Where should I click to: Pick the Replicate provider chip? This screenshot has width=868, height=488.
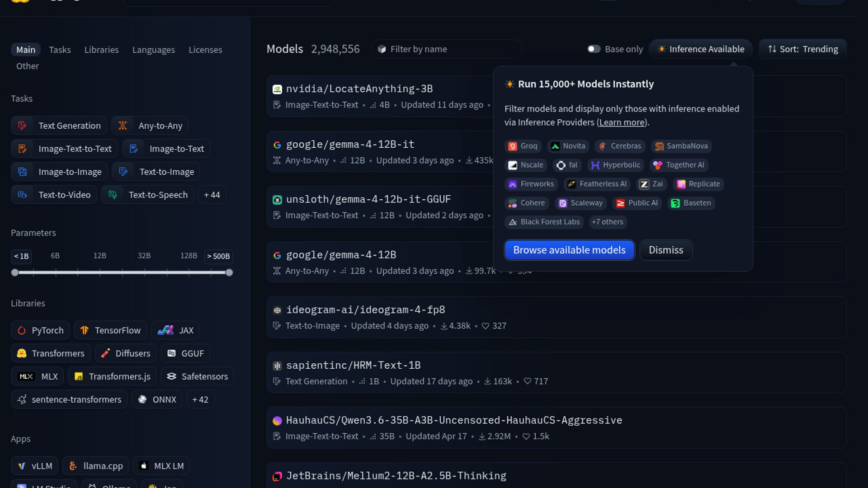[698, 184]
